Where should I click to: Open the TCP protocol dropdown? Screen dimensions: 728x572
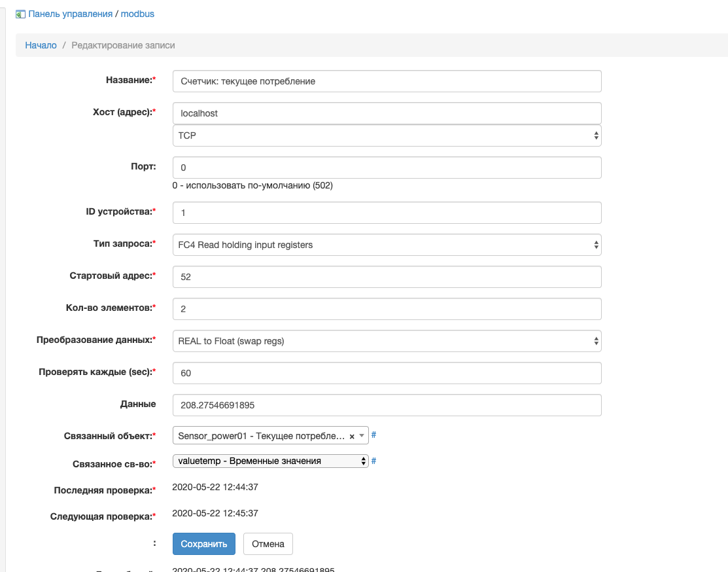coord(387,135)
